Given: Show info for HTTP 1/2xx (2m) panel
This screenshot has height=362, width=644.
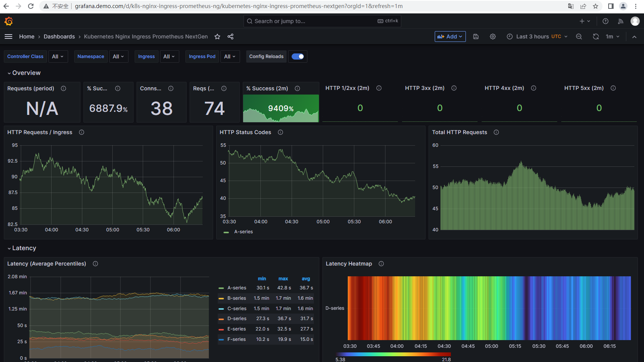Looking at the screenshot, I should 379,88.
